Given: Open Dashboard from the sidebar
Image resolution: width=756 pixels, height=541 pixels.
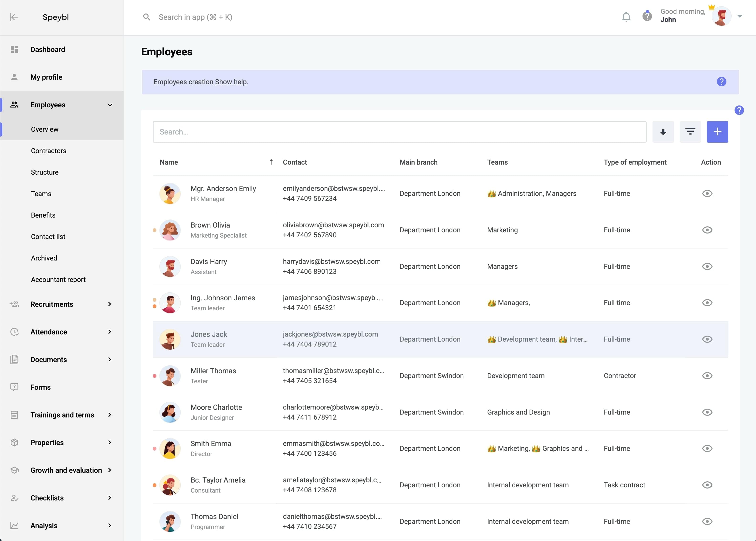Looking at the screenshot, I should (48, 50).
